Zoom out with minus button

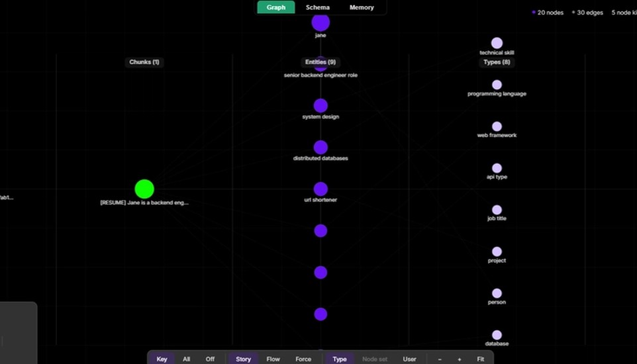[440, 359]
